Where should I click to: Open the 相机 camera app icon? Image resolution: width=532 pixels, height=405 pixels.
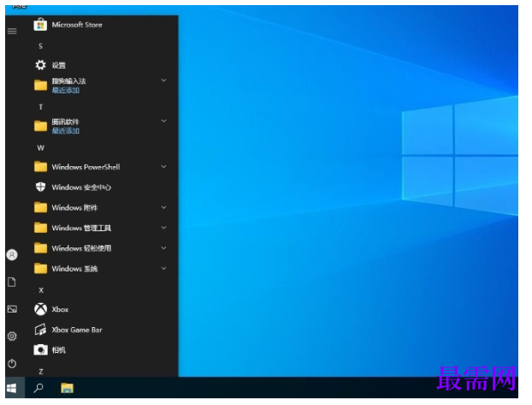coord(41,349)
